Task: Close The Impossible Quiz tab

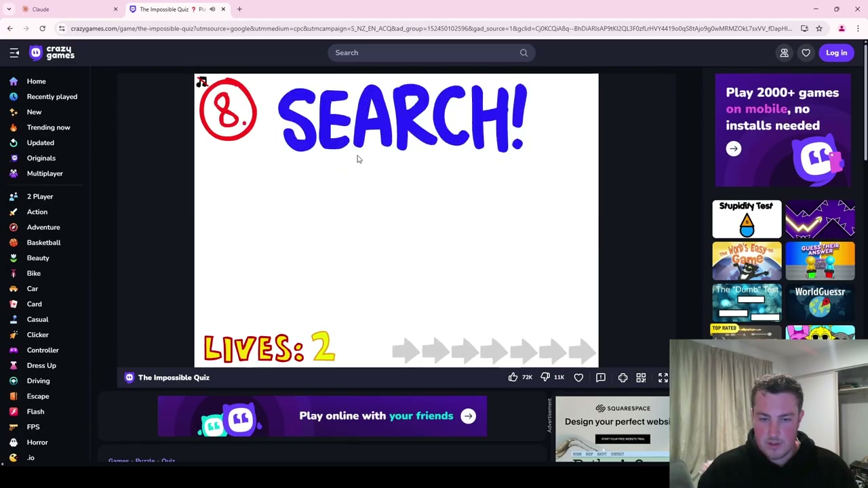Action: 223,9
